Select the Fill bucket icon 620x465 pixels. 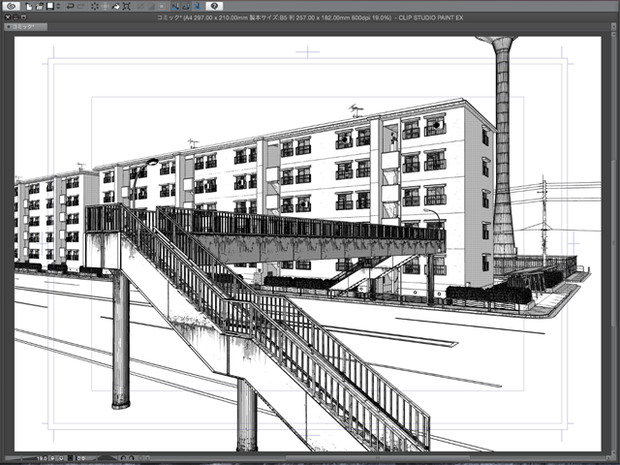116,6
